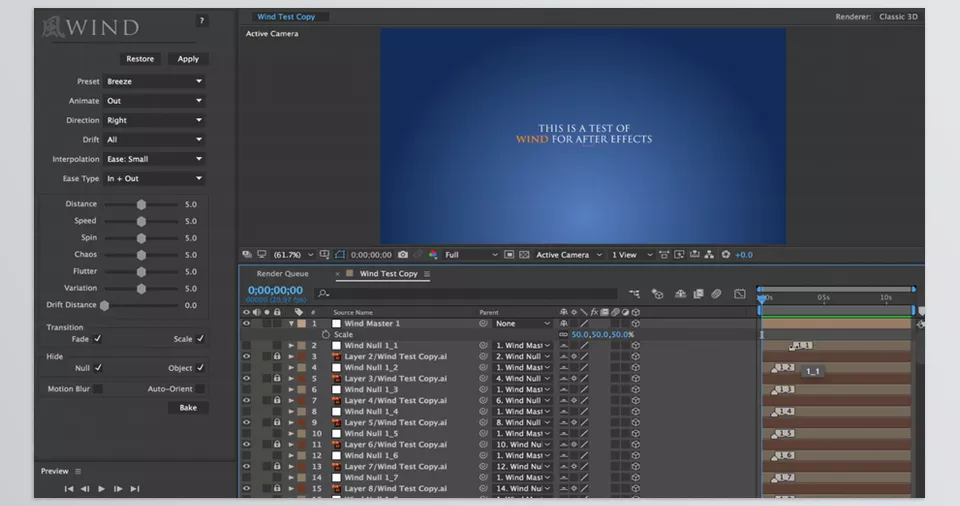Enable the Motion Blur checkbox
The width and height of the screenshot is (960, 506).
tap(98, 389)
